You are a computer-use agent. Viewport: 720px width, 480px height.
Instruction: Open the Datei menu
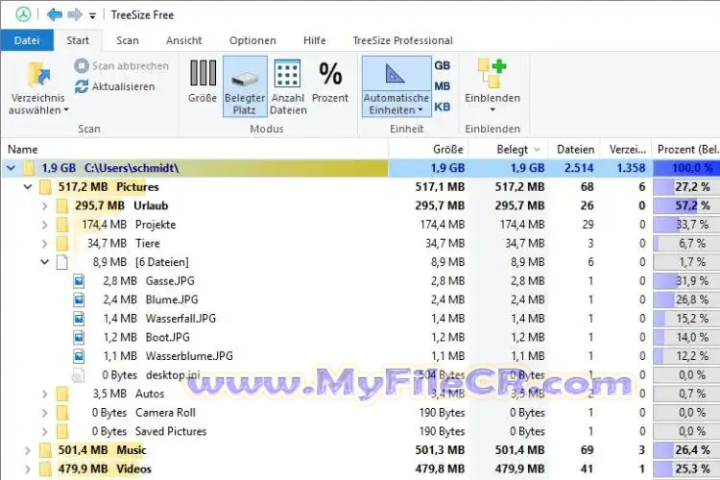(27, 40)
